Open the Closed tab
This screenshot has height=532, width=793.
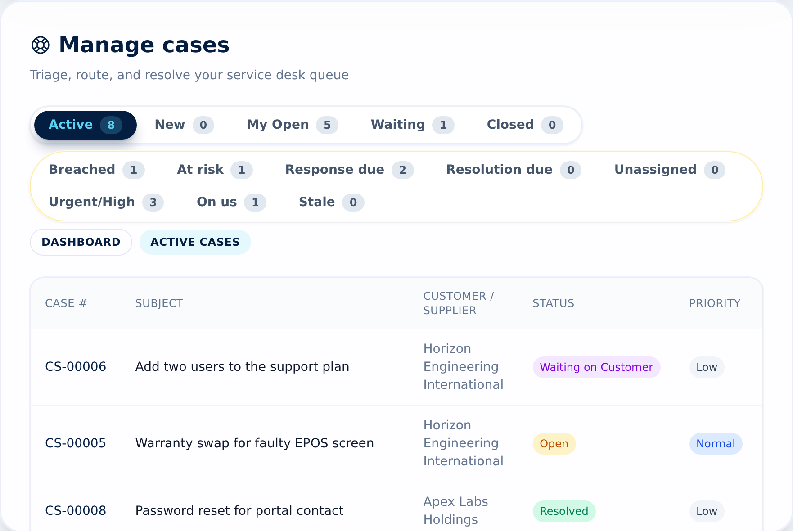tap(524, 125)
